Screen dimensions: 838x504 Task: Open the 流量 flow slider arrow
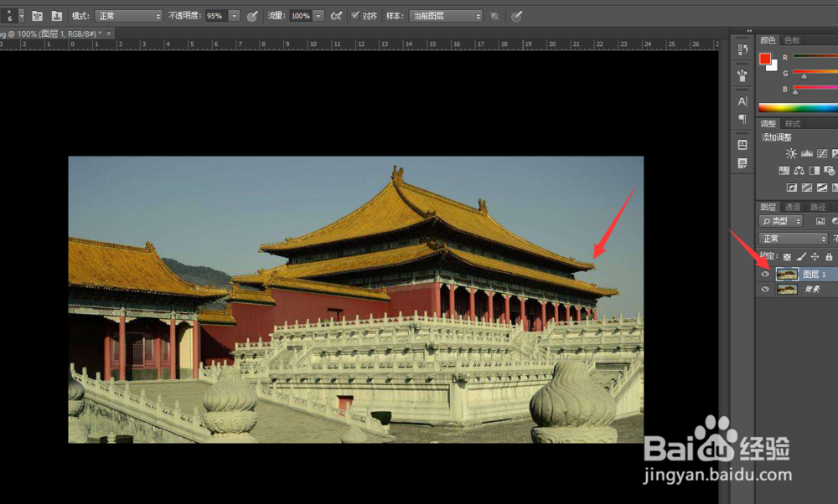click(x=318, y=16)
